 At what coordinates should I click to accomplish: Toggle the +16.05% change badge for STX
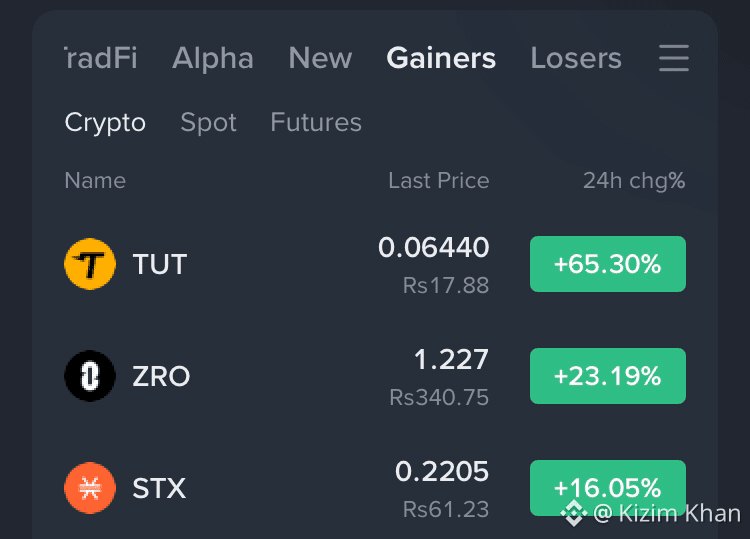click(x=608, y=488)
